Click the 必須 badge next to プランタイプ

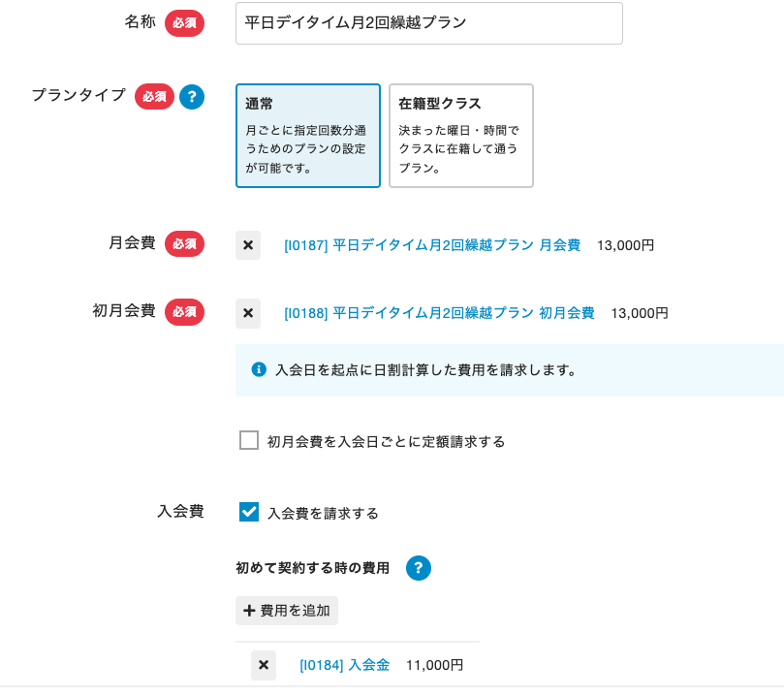tap(154, 96)
